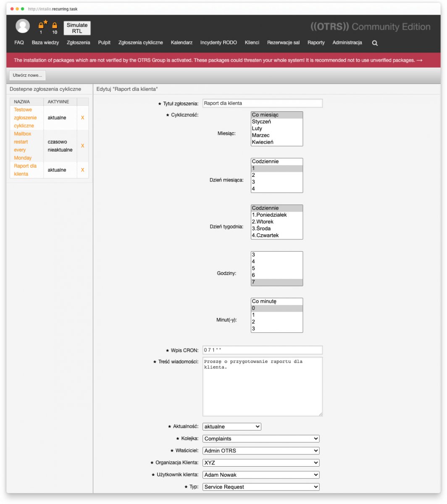Open the Typ dropdown showing Service Request
The image size is (447, 504).
click(x=261, y=487)
